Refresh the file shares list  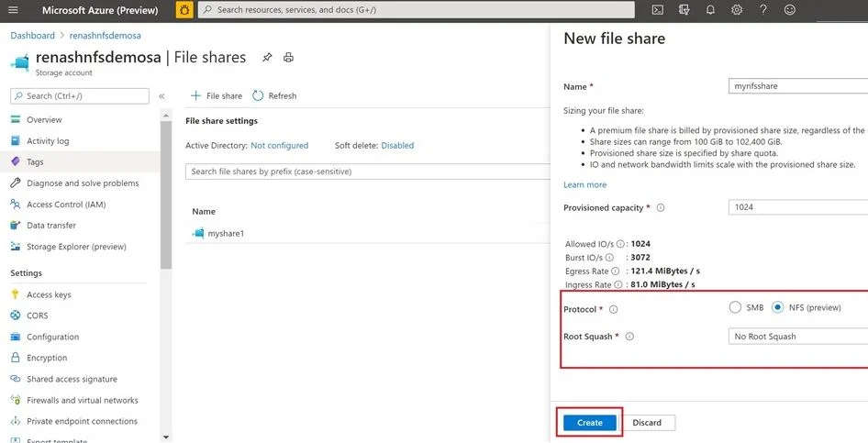click(x=274, y=95)
